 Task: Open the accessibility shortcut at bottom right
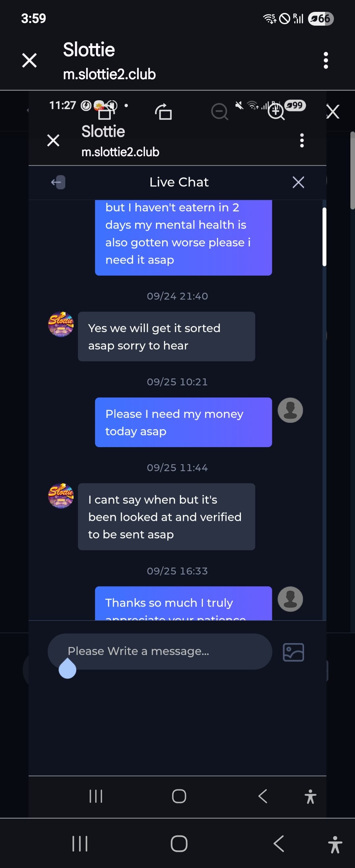[x=335, y=844]
